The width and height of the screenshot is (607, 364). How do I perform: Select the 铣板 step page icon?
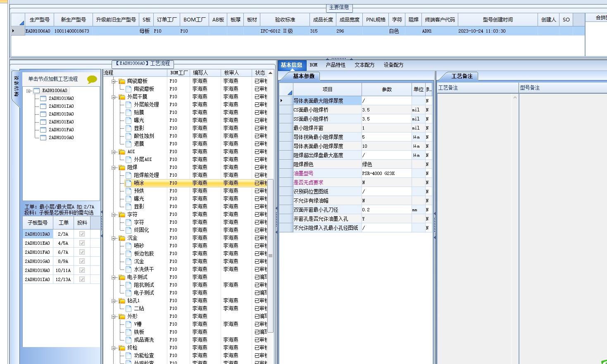click(x=129, y=332)
